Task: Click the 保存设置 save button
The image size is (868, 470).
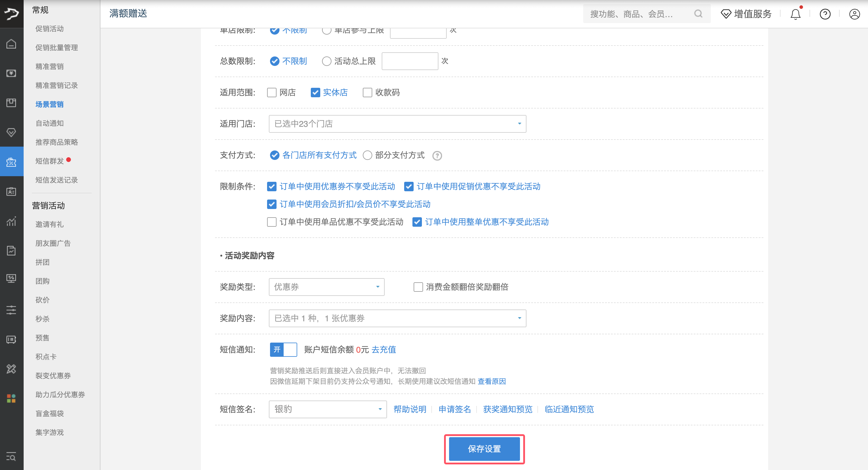Action: click(x=484, y=449)
